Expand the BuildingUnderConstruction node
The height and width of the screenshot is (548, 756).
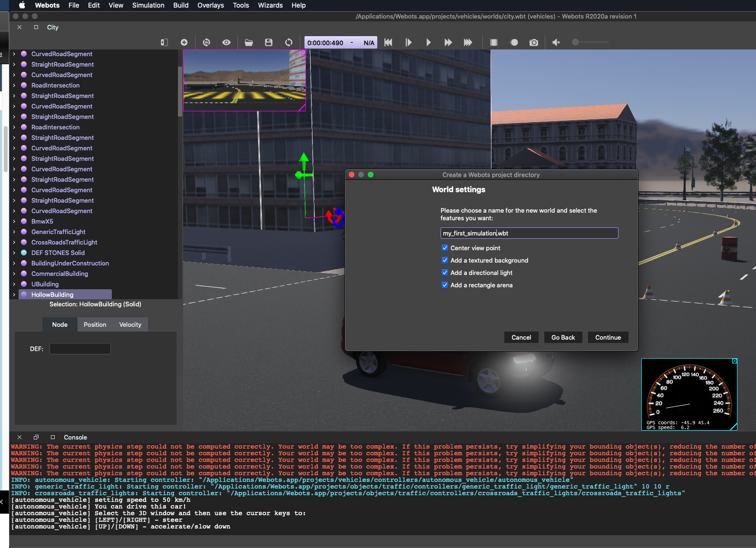click(x=14, y=263)
